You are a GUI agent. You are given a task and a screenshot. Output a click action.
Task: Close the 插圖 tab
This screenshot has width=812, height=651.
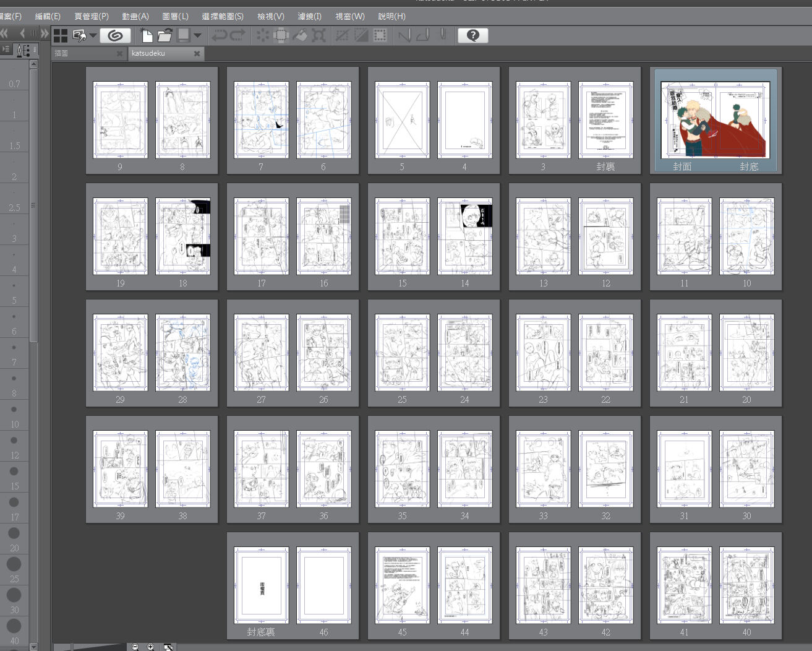pyautogui.click(x=120, y=54)
